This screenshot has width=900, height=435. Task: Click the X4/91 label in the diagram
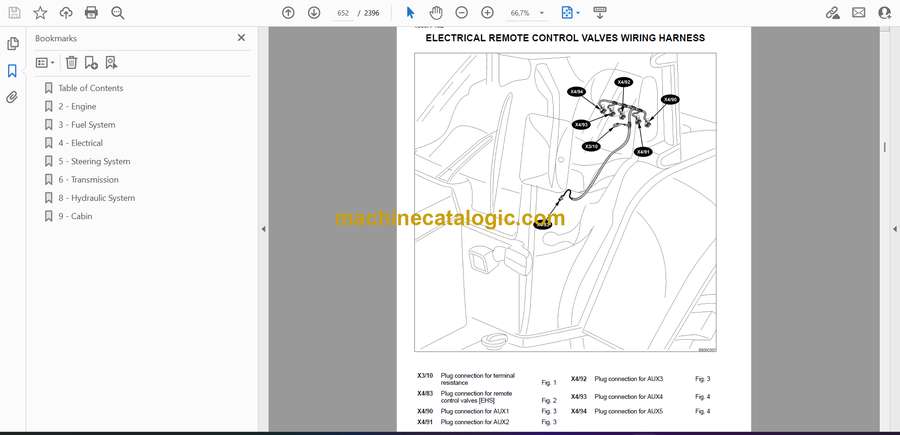643,152
